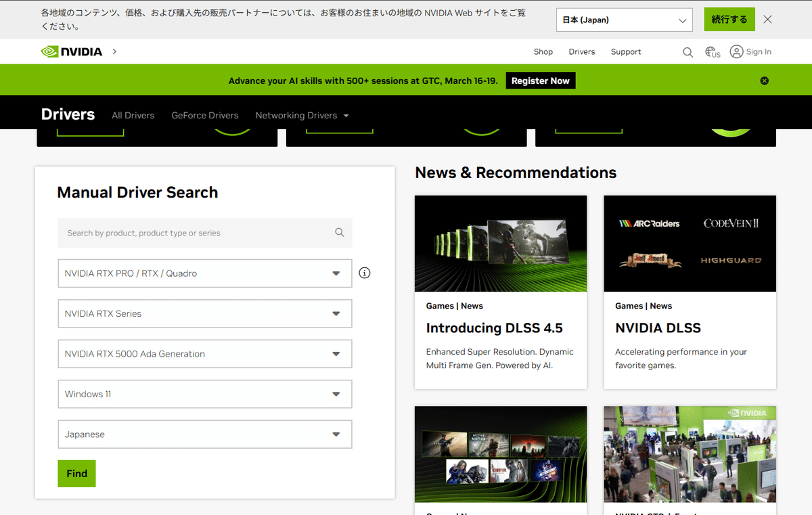Expand the Networking Drivers menu
Screen dimensions: 812x515
coord(302,115)
